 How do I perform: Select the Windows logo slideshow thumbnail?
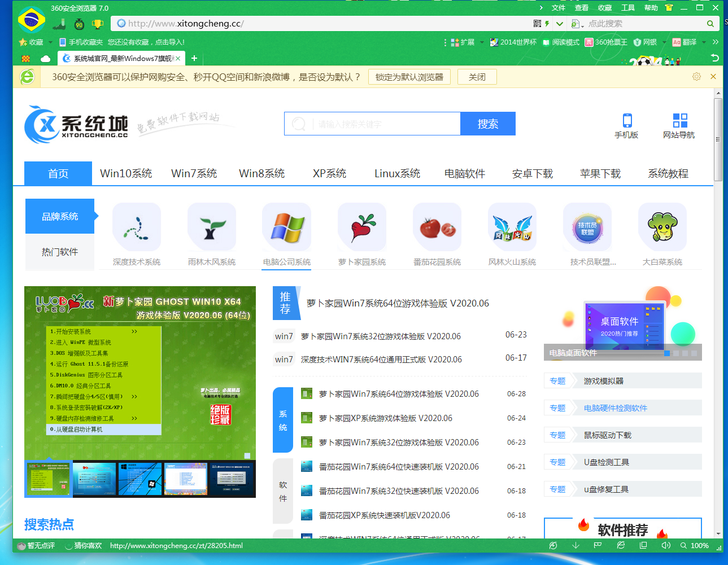pos(140,479)
